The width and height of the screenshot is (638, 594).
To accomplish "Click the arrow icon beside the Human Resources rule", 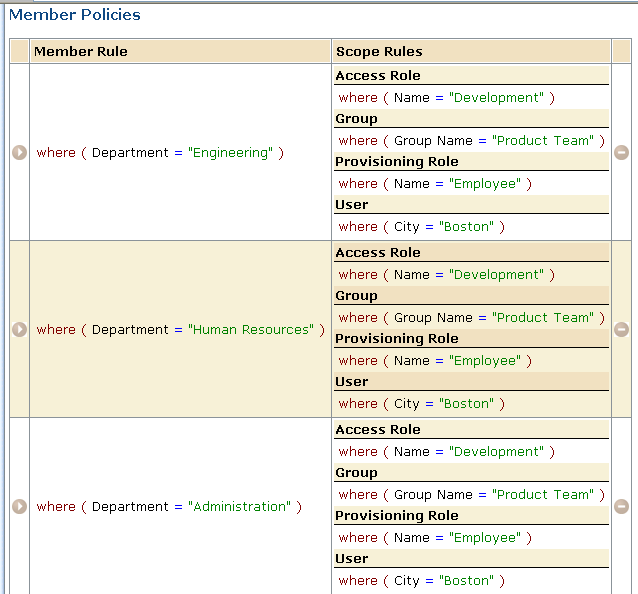I will 19,330.
